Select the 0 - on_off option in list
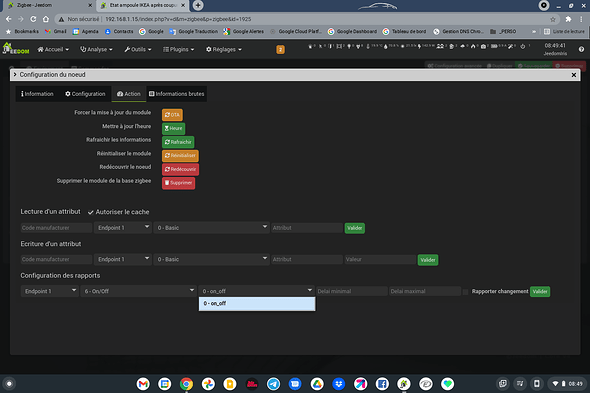The width and height of the screenshot is (590, 393). point(257,303)
